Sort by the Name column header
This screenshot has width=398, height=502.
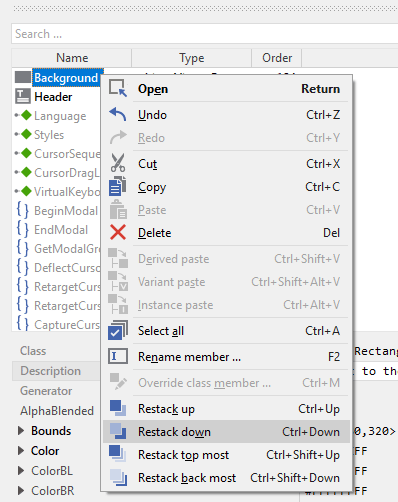[72, 58]
